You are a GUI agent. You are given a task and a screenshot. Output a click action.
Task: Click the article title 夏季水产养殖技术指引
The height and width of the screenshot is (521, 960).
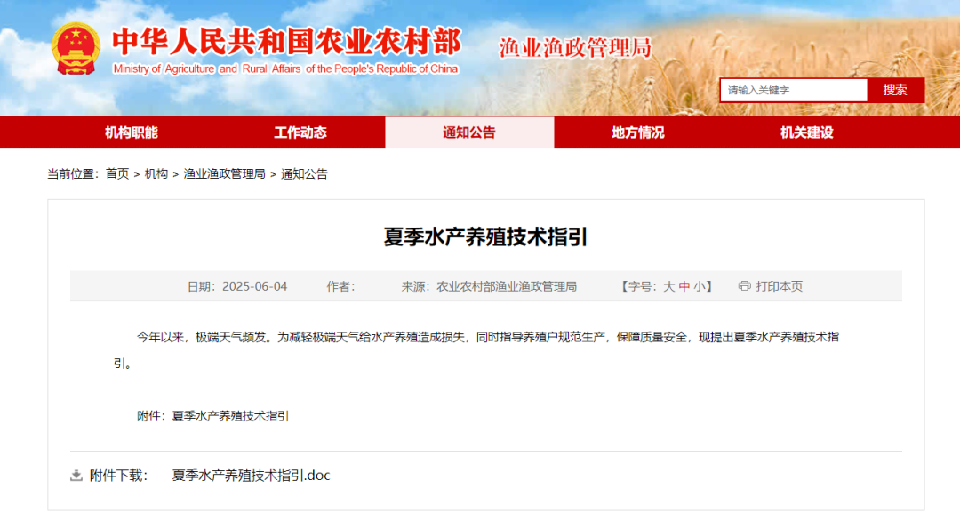(x=486, y=236)
